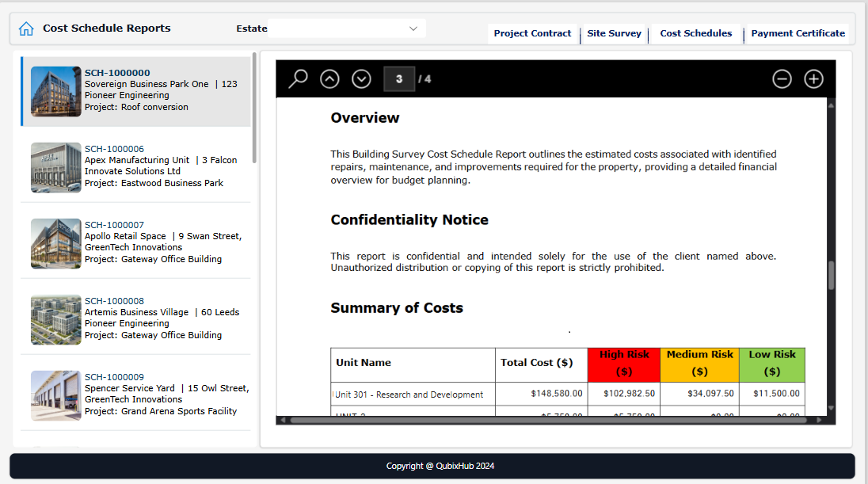Screen dimensions: 868x484
Task: Select the thumbnail for Apex Manufacturing Unit
Action: point(55,167)
